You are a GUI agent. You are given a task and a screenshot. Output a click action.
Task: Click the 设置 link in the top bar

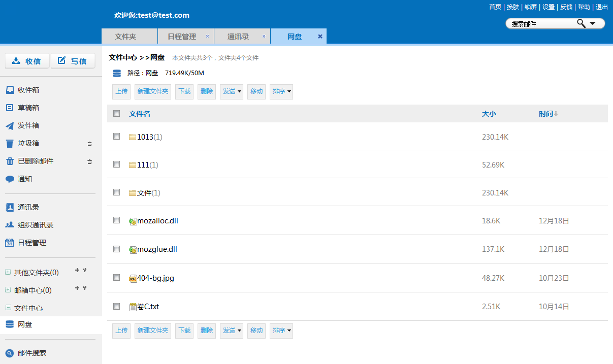pyautogui.click(x=549, y=7)
